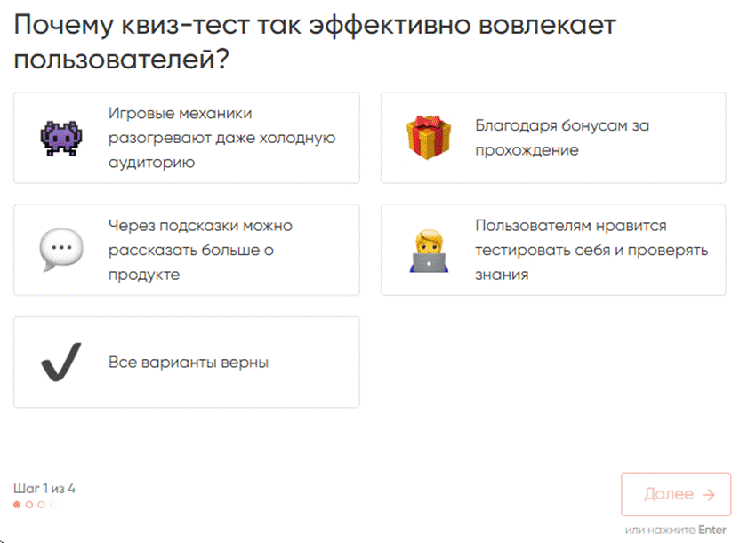Select answer 'Благодаря бонусам за прохождение'
Screen dimensions: 756x543
[553, 138]
